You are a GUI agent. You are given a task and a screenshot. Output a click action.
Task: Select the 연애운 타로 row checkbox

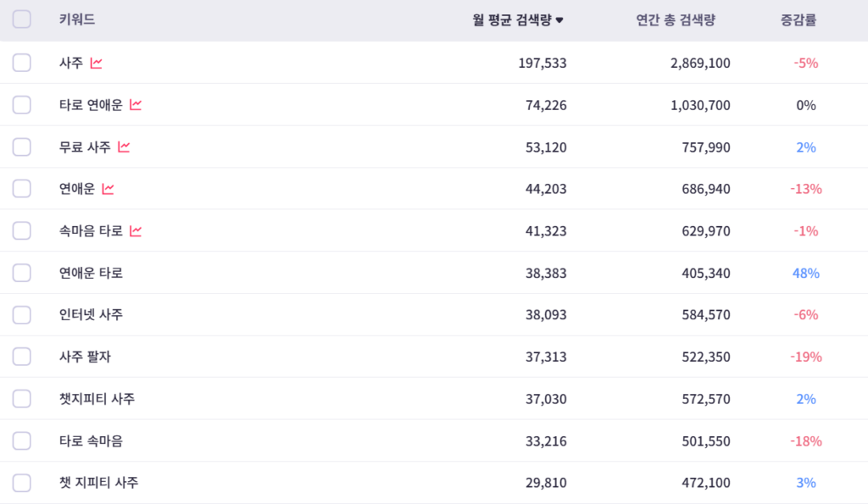coord(22,273)
